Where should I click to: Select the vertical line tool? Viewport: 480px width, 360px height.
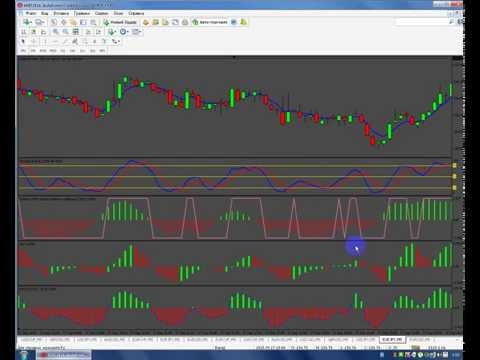pyautogui.click(x=45, y=41)
